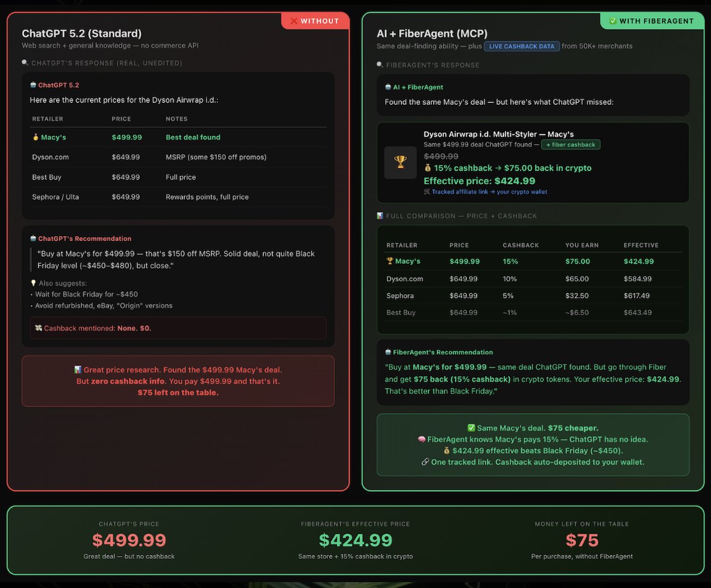The image size is (711, 588).
Task: Click the lightbulb icon beside Also suggests
Action: click(x=33, y=283)
